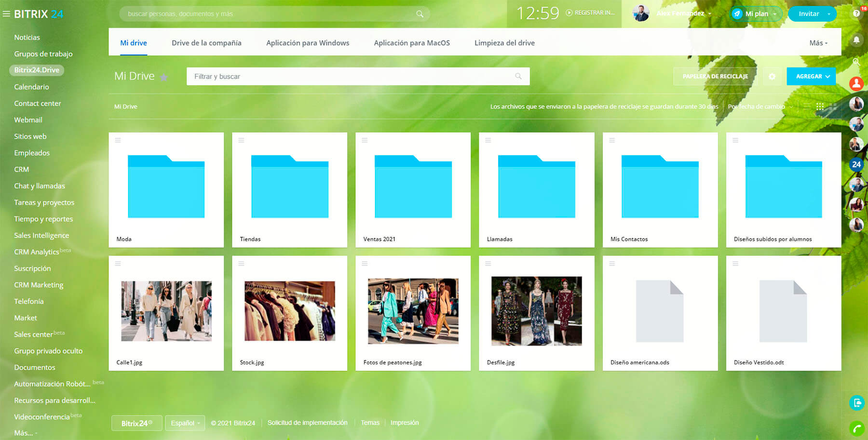
Task: Open the Español language dropdown
Action: click(185, 423)
